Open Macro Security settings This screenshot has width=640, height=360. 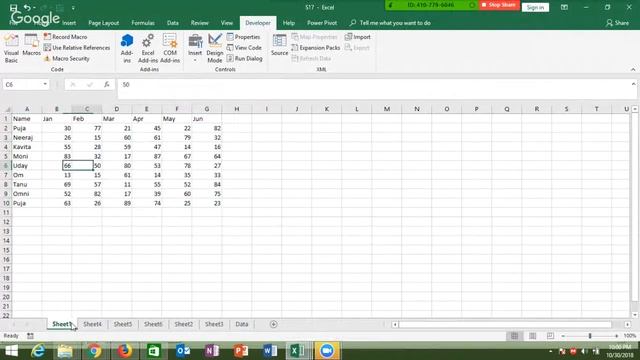click(x=67, y=58)
